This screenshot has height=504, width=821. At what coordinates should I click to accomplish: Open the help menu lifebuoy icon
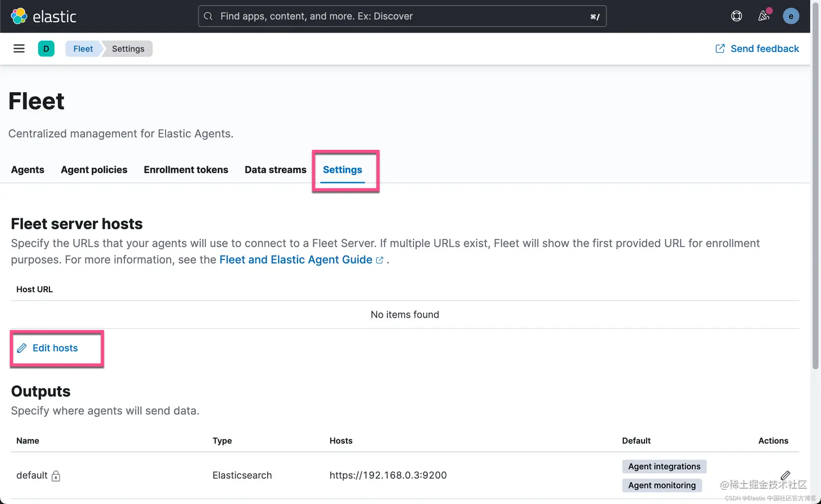(736, 16)
